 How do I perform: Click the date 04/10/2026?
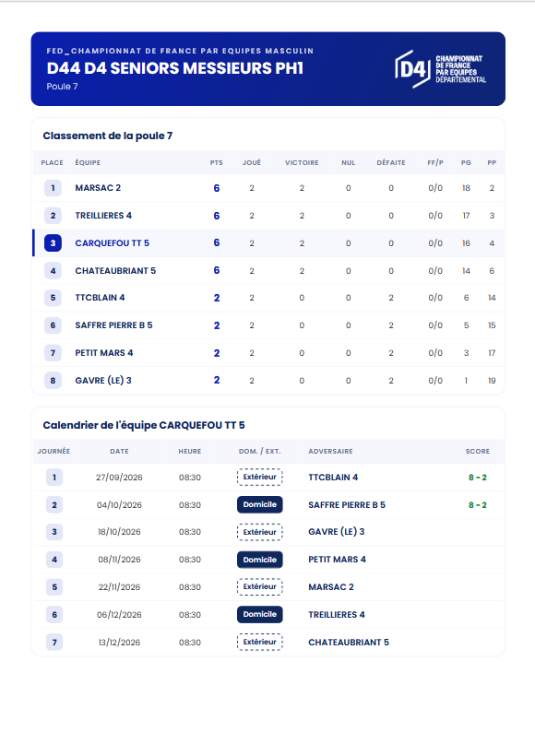[119, 505]
